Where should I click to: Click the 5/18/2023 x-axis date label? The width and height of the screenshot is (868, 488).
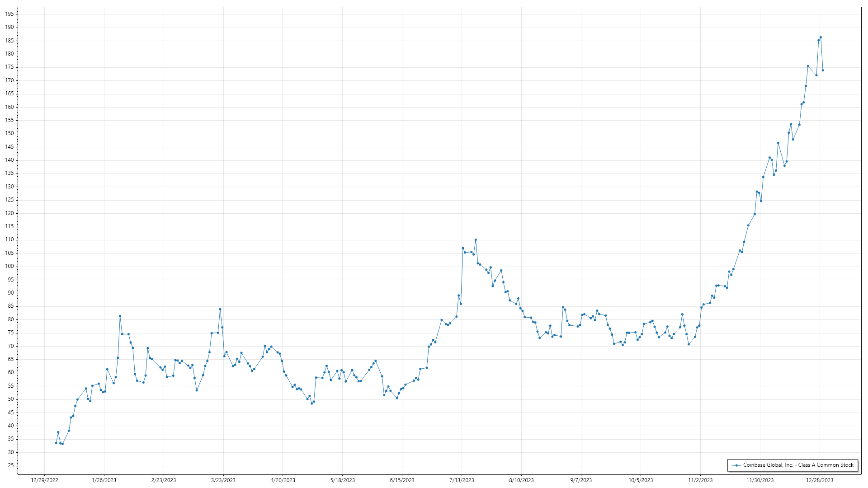coord(342,480)
